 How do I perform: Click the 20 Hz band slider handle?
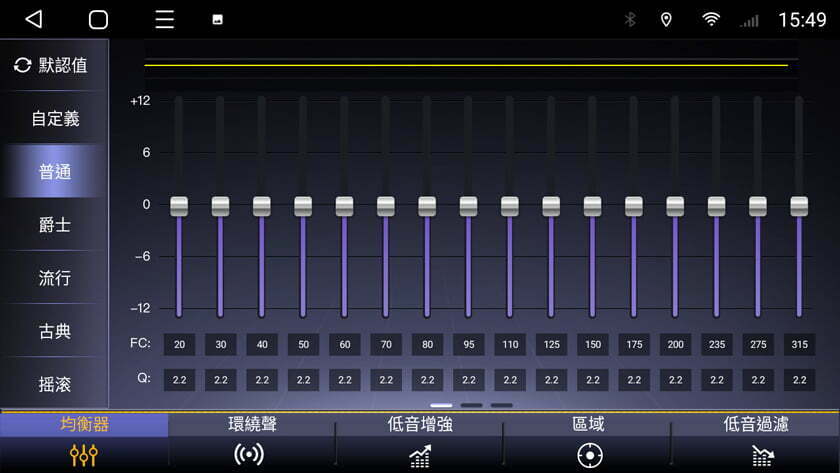[179, 206]
